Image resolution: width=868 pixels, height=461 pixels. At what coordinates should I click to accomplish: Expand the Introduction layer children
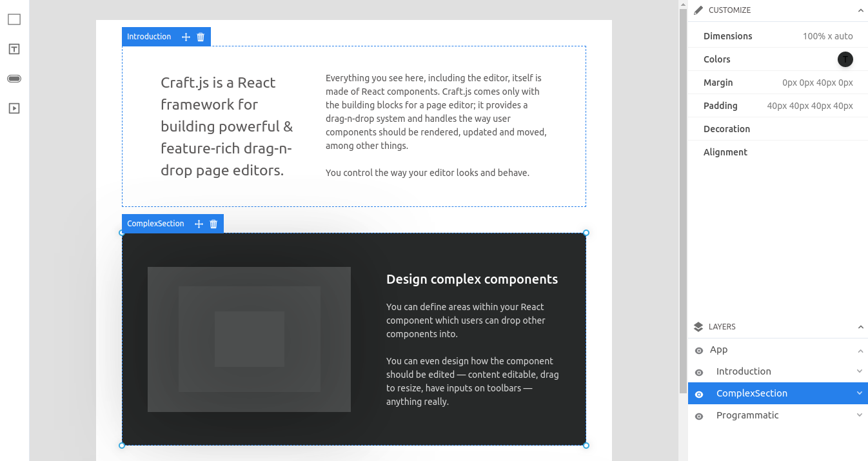pyautogui.click(x=859, y=371)
